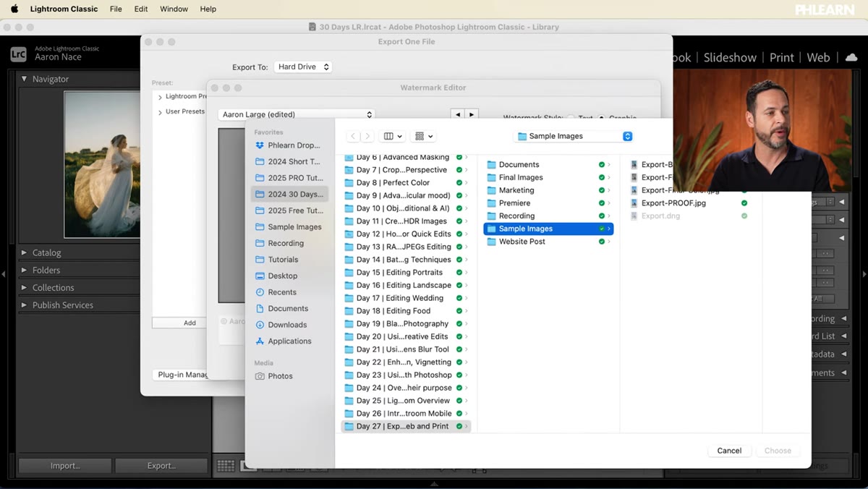Open the Sample Images location popup
Viewport: 868px width, 489px height.
(x=573, y=136)
